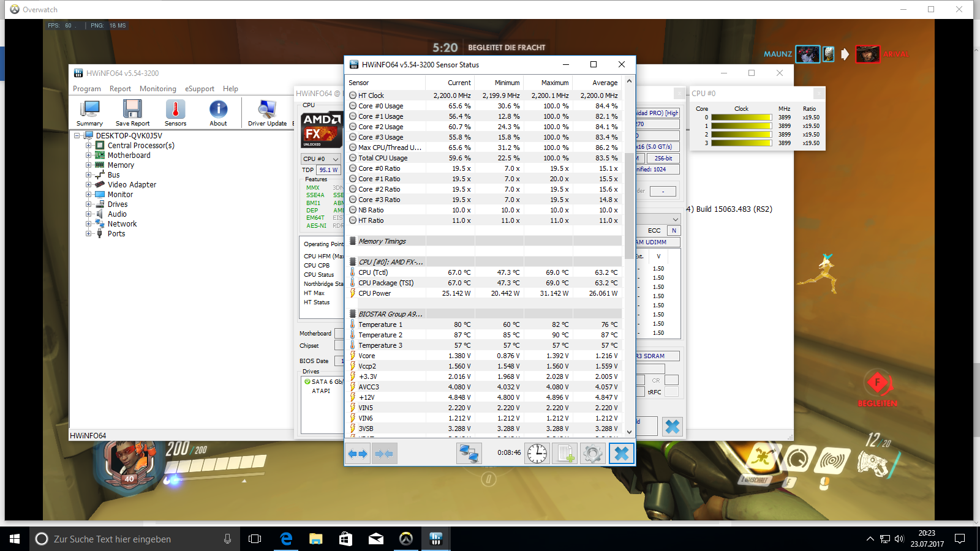Click the AMD FX processor logo
This screenshot has height=551, width=980.
coord(322,130)
